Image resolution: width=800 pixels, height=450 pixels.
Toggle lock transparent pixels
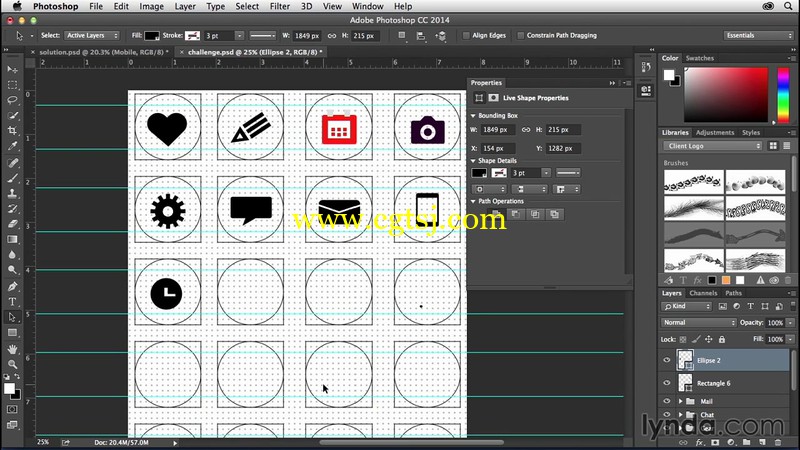click(x=683, y=339)
